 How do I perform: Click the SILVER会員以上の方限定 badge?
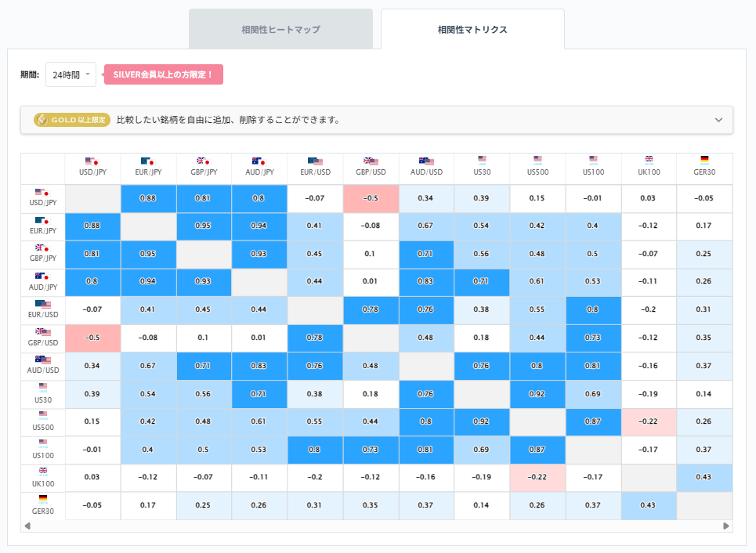coord(162,74)
